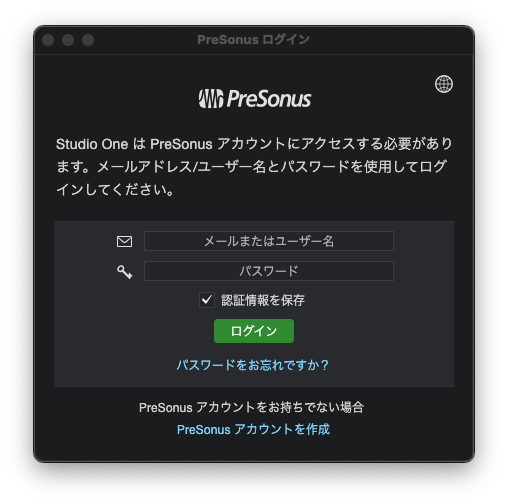This screenshot has width=508, height=504.
Task: Minimize the login window with the middle button
Action: pos(68,40)
